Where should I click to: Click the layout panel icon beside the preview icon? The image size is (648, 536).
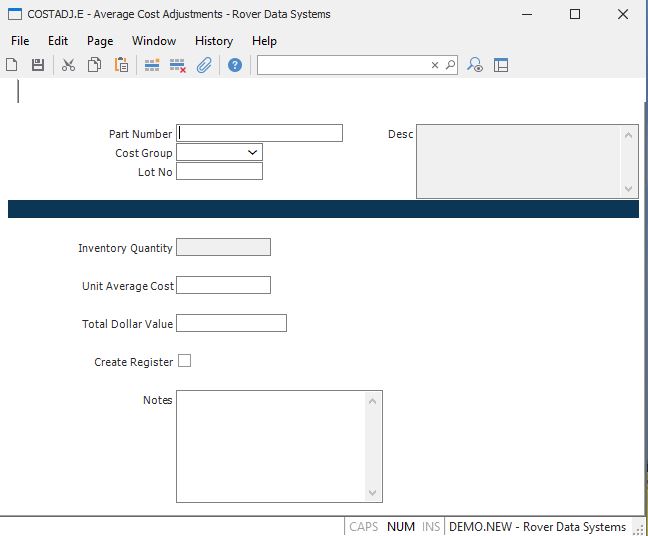(x=501, y=65)
